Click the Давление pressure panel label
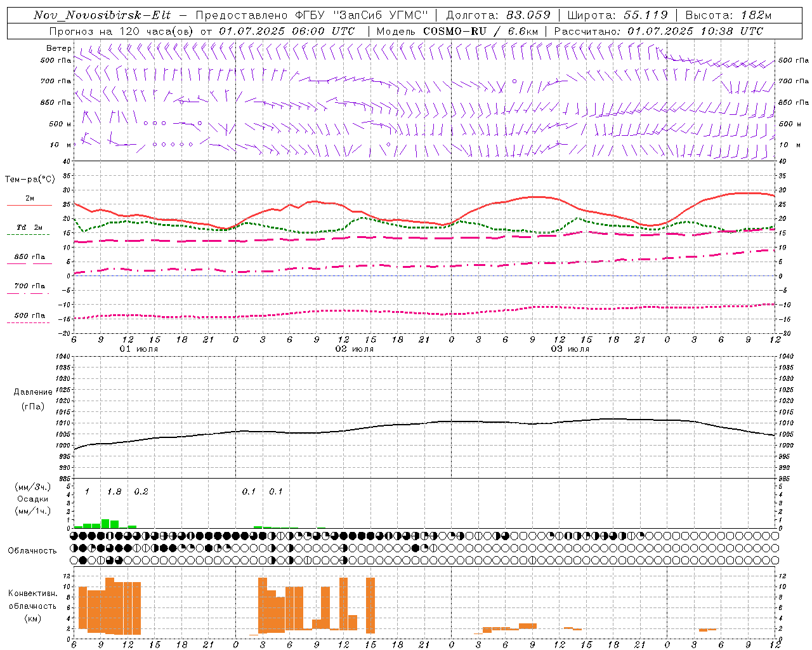 [x=33, y=392]
